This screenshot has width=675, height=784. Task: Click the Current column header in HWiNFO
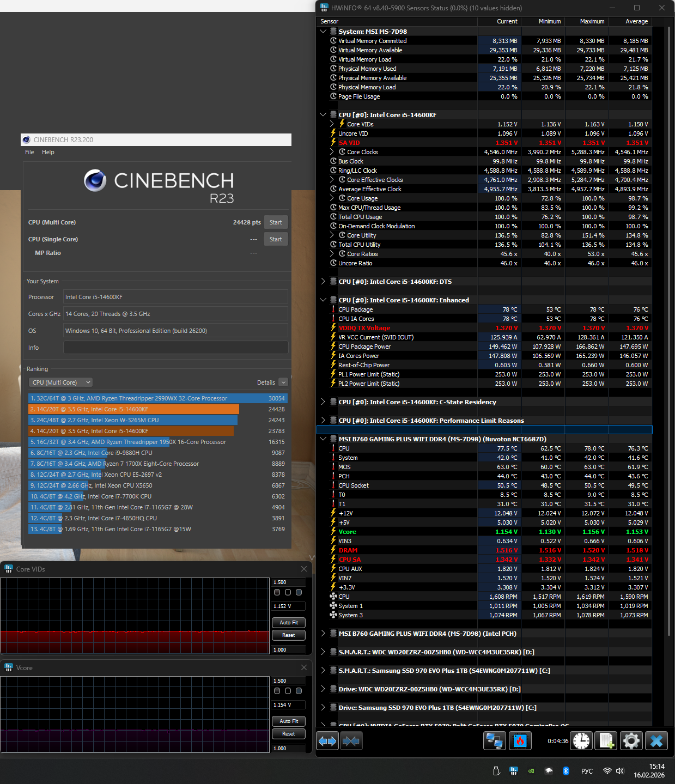(x=500, y=21)
